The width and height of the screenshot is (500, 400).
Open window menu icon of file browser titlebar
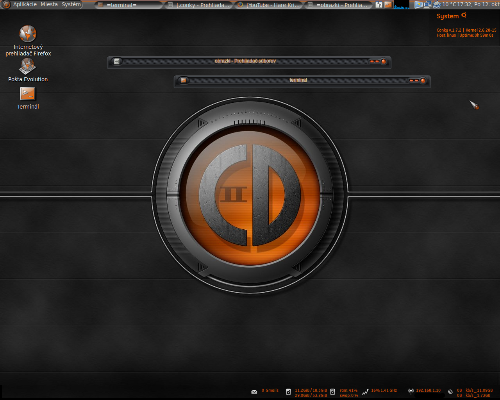[116, 61]
